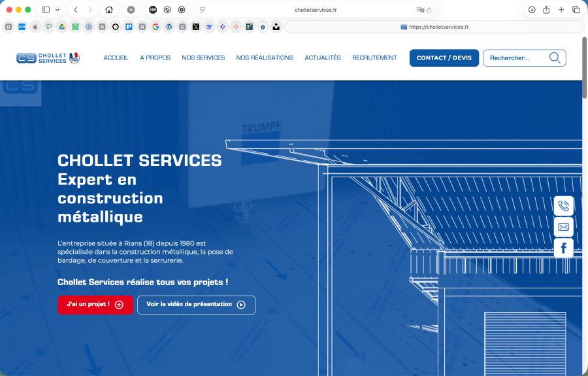588x376 pixels.
Task: Click the red J'ai un projet button
Action: click(95, 305)
